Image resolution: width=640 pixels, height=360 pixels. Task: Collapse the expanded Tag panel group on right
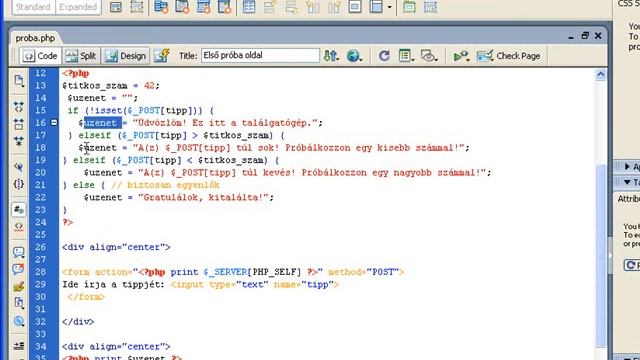[x=627, y=182]
